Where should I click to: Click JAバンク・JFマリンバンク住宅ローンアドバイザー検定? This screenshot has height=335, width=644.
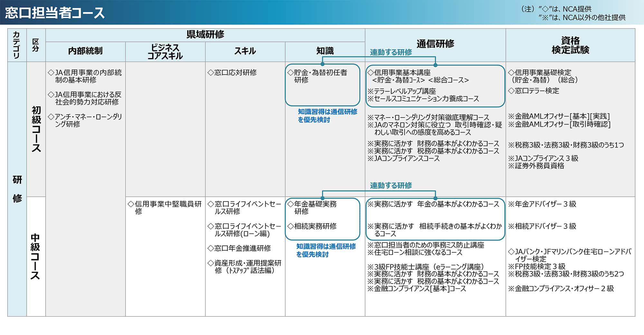point(570,255)
